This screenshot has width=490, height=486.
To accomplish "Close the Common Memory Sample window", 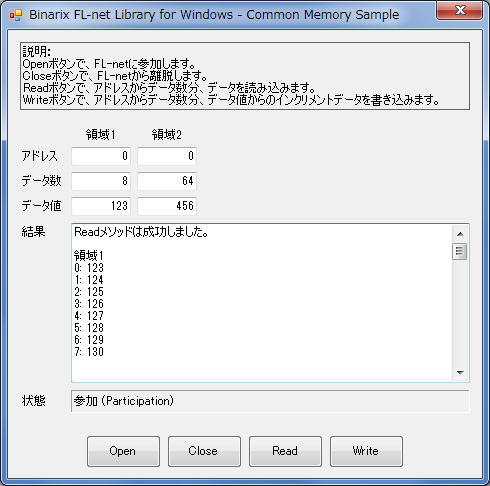I will 460,10.
